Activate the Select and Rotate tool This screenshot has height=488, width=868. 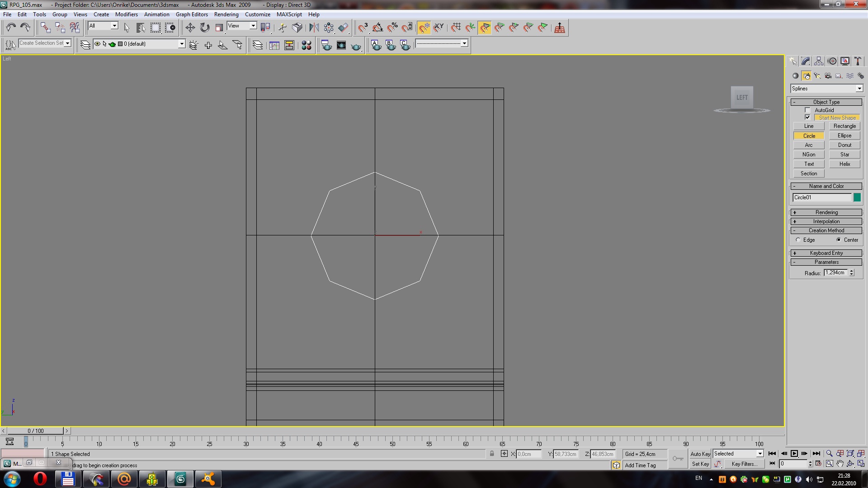click(x=205, y=28)
